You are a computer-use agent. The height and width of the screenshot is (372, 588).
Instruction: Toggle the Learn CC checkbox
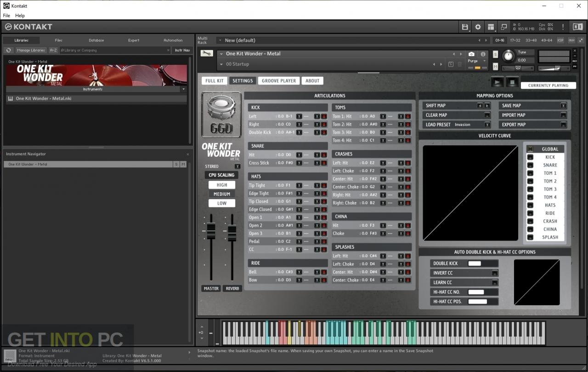[494, 282]
